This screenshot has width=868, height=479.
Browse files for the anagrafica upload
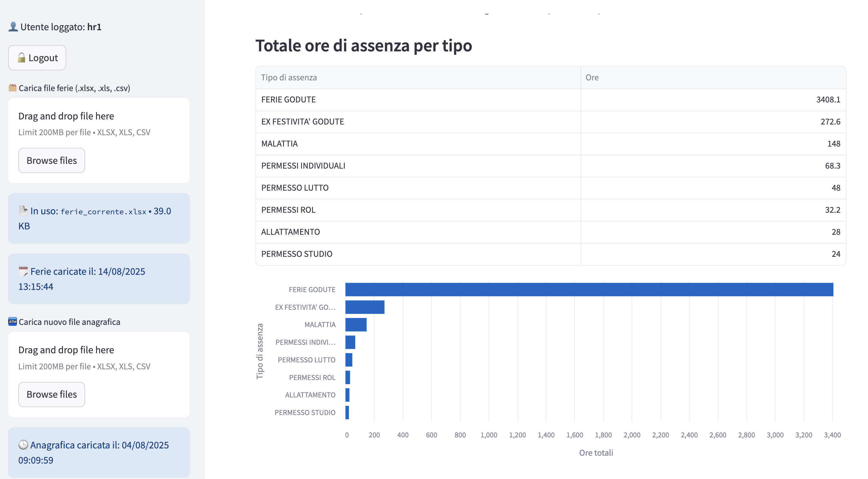[52, 394]
